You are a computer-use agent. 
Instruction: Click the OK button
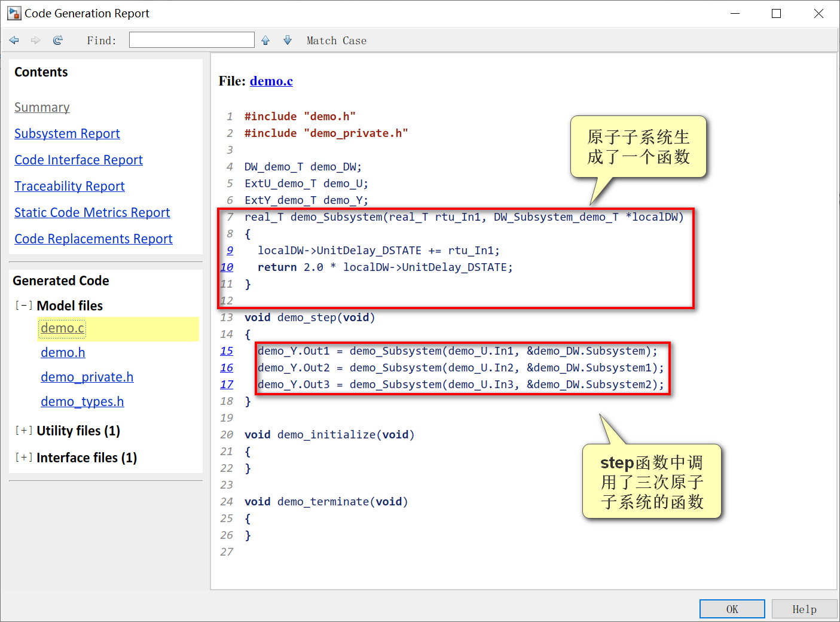click(x=732, y=609)
